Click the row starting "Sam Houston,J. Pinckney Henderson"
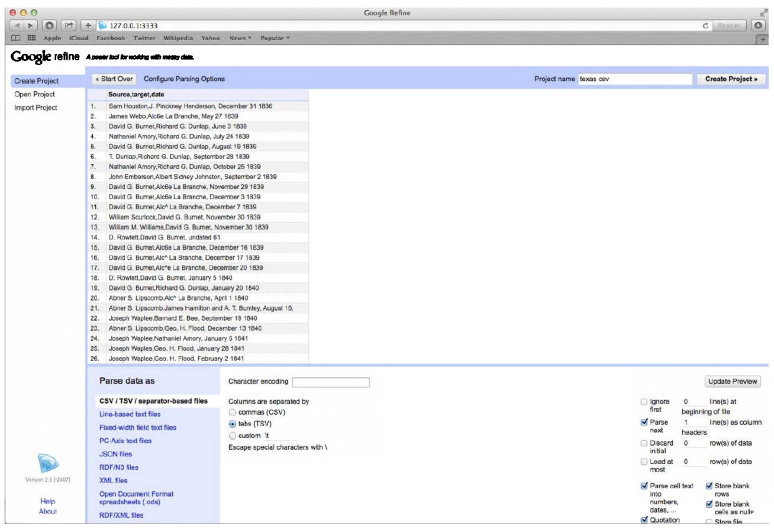This screenshot has width=774, height=532. click(x=198, y=105)
